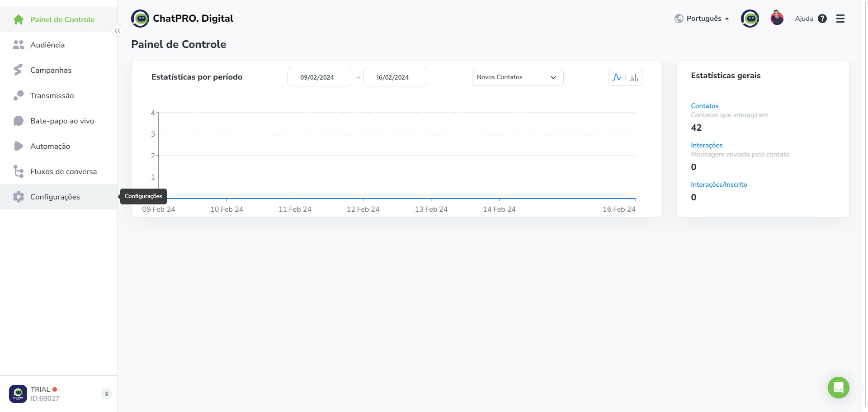Open Configurações menu item
The image size is (868, 412).
[59, 197]
